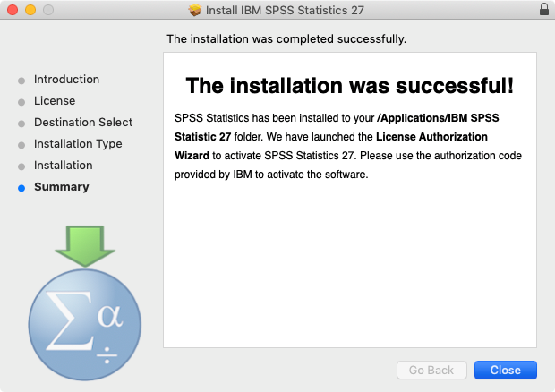
Task: Choose the Installation step label
Action: (64, 166)
